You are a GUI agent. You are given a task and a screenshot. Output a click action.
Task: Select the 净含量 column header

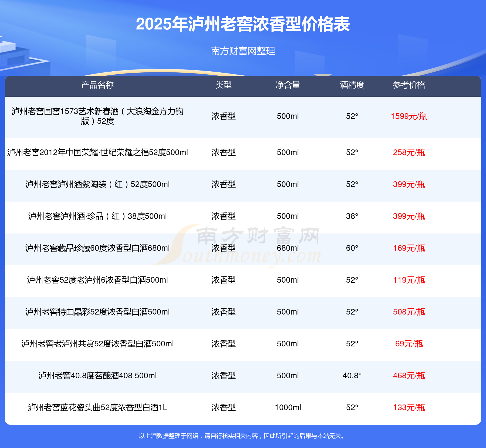pos(288,85)
